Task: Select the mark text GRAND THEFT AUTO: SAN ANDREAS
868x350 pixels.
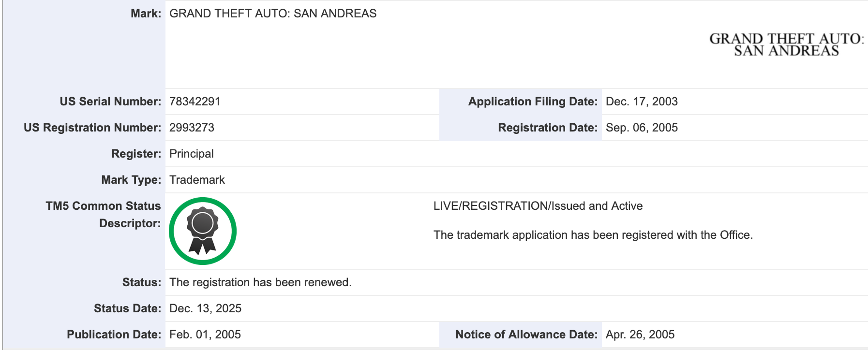Action: point(273,14)
